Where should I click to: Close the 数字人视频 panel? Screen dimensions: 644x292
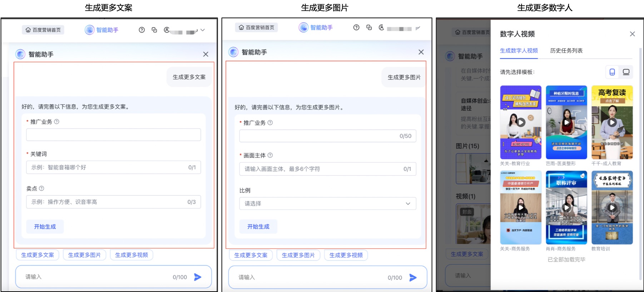click(632, 34)
